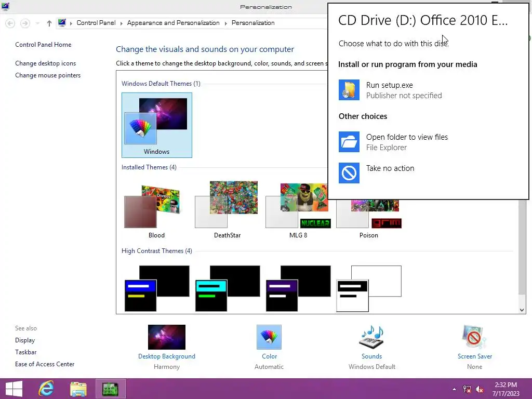Image resolution: width=532 pixels, height=399 pixels.
Task: Select the blue high contrast theme
Action: point(157,288)
